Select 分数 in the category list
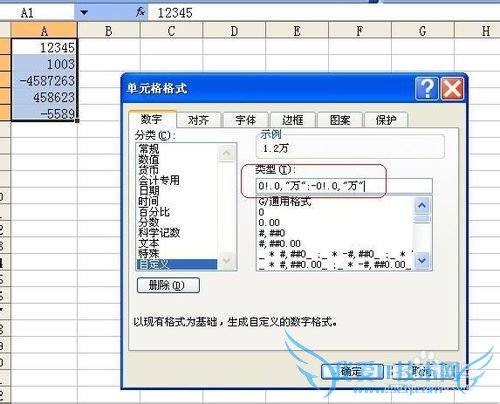This screenshot has width=500, height=404. tap(177, 222)
